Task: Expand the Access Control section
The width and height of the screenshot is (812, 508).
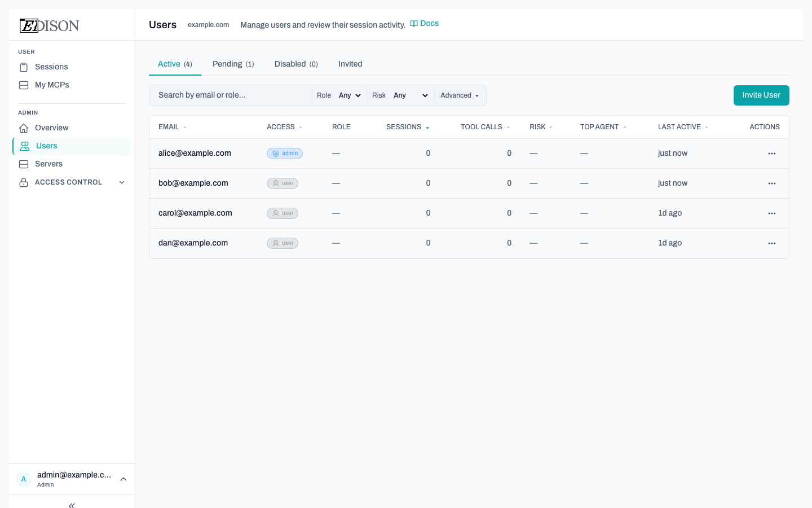Action: click(122, 182)
